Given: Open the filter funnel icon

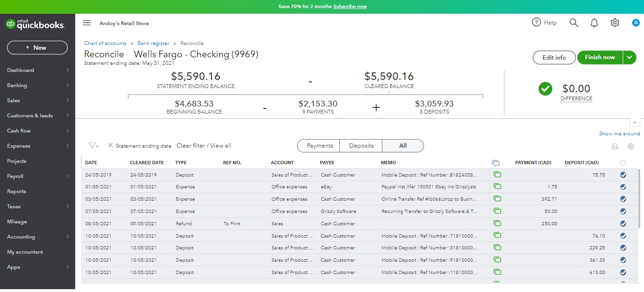Looking at the screenshot, I should click(x=93, y=146).
